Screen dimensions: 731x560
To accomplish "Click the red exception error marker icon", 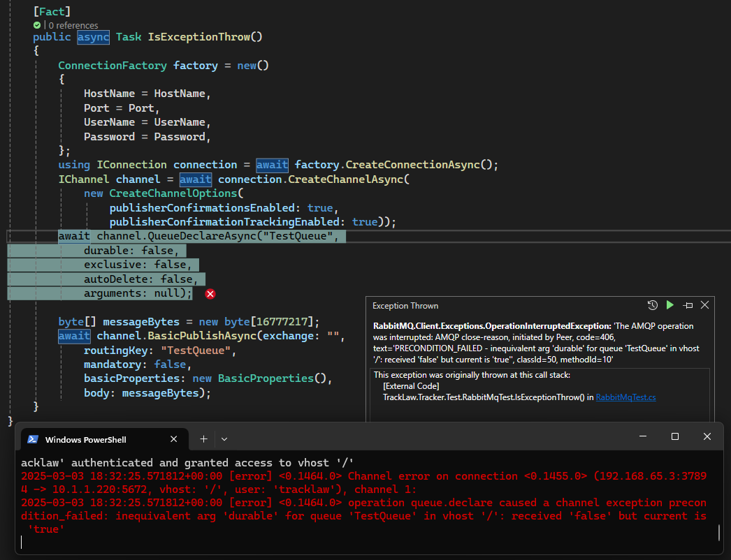I will pos(210,294).
